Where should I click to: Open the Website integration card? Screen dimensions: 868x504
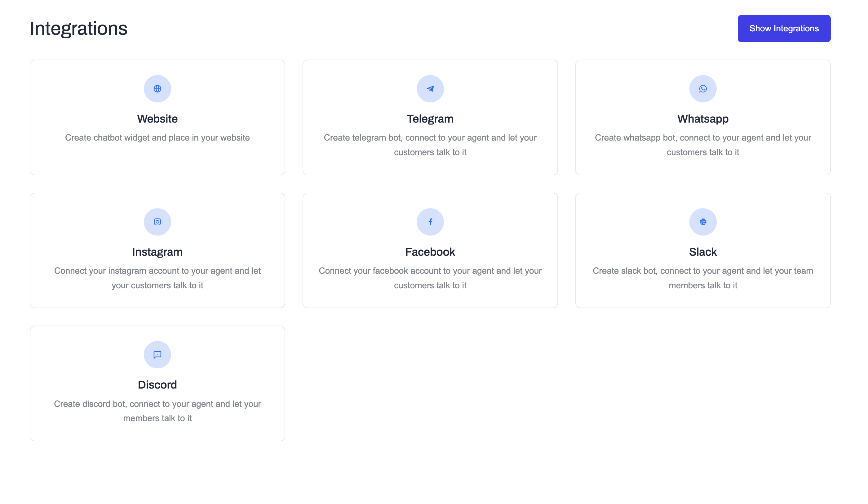[x=157, y=117]
